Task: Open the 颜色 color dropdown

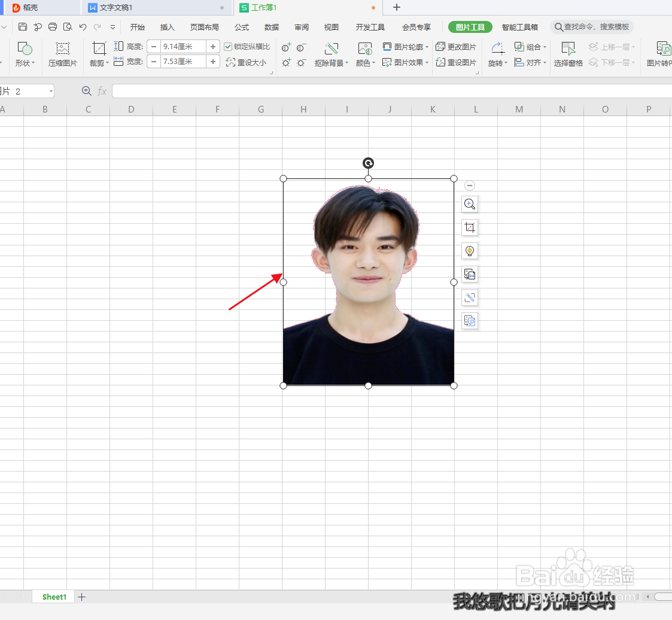Action: (365, 54)
